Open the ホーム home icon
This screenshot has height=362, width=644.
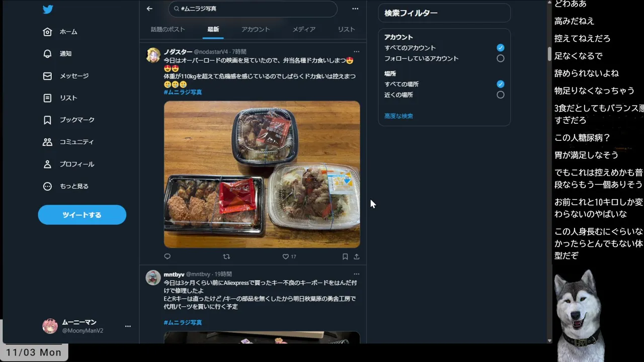pos(47,32)
